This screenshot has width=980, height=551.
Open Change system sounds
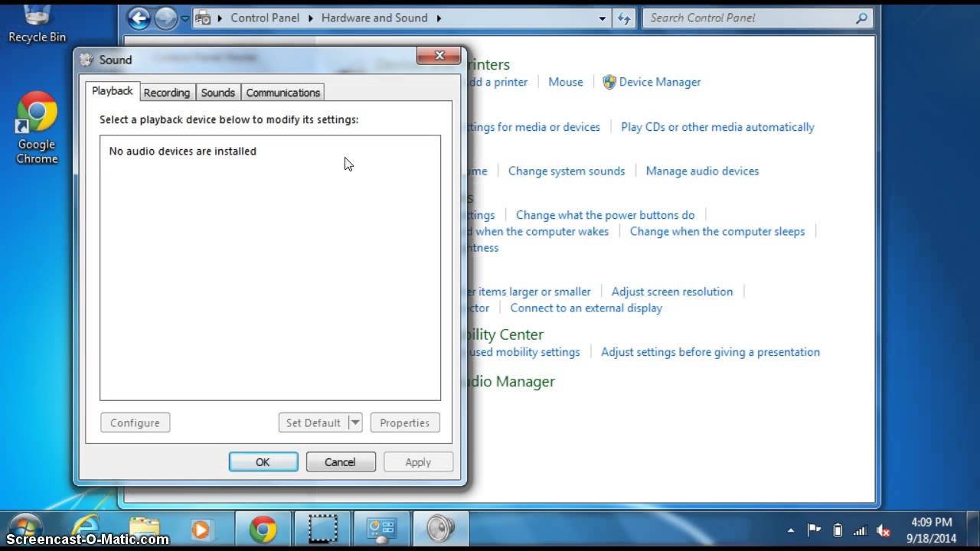click(567, 171)
